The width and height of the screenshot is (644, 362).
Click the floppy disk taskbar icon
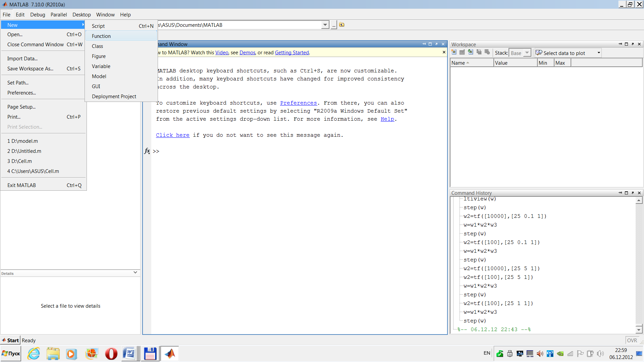point(150,354)
